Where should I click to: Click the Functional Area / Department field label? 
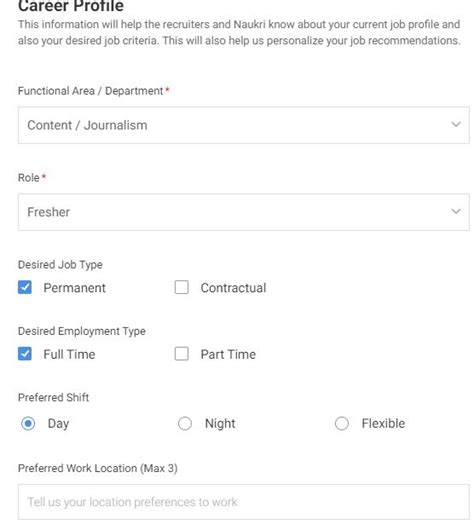[91, 91]
